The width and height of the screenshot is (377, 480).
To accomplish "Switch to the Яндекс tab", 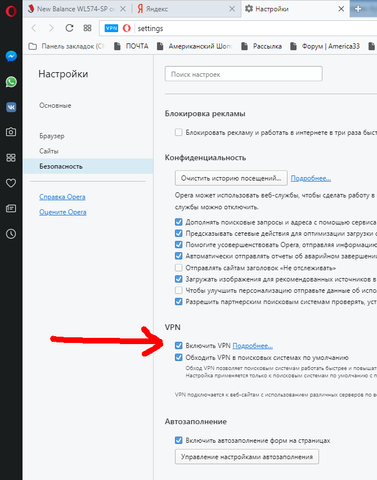I will (187, 9).
